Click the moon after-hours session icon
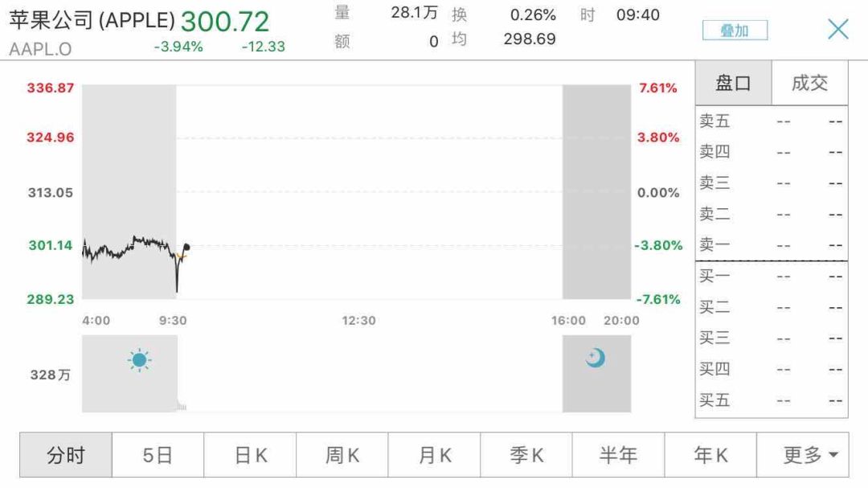868x488 pixels. [x=595, y=358]
